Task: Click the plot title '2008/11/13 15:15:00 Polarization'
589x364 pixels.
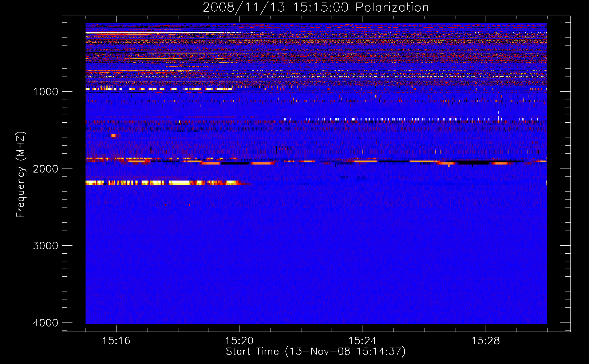Action: (x=316, y=7)
